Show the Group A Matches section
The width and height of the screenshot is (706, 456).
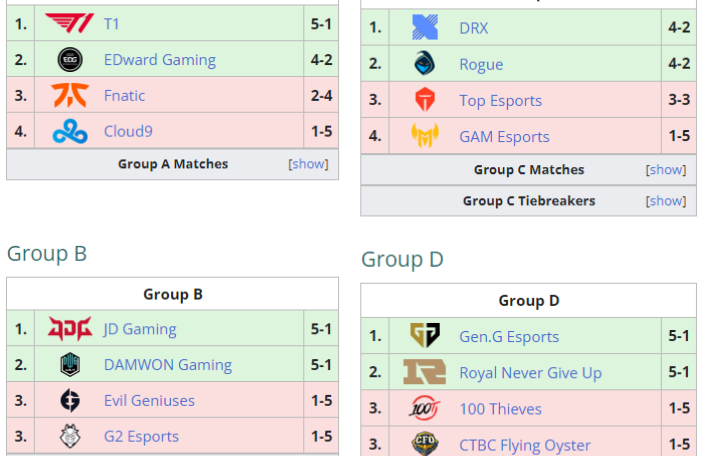coord(308,164)
